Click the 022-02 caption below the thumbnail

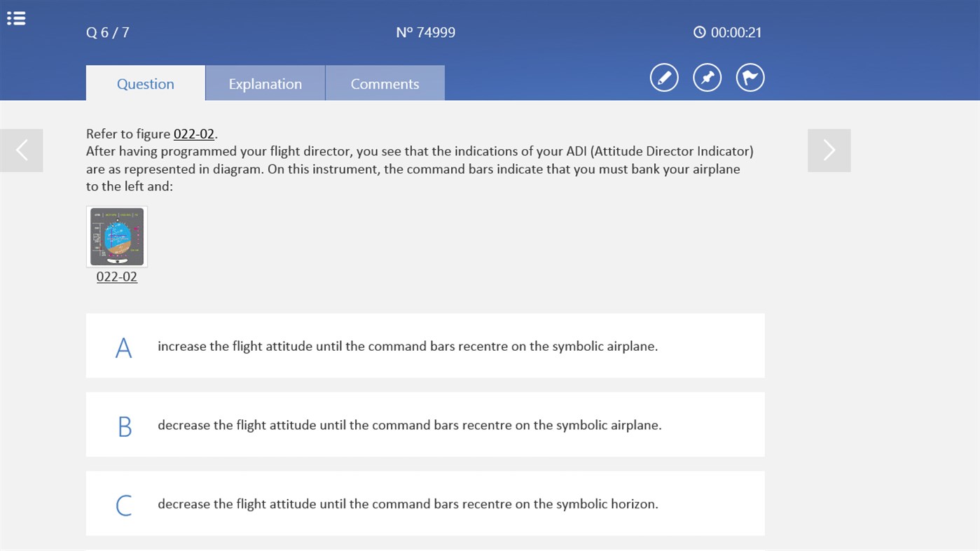116,277
